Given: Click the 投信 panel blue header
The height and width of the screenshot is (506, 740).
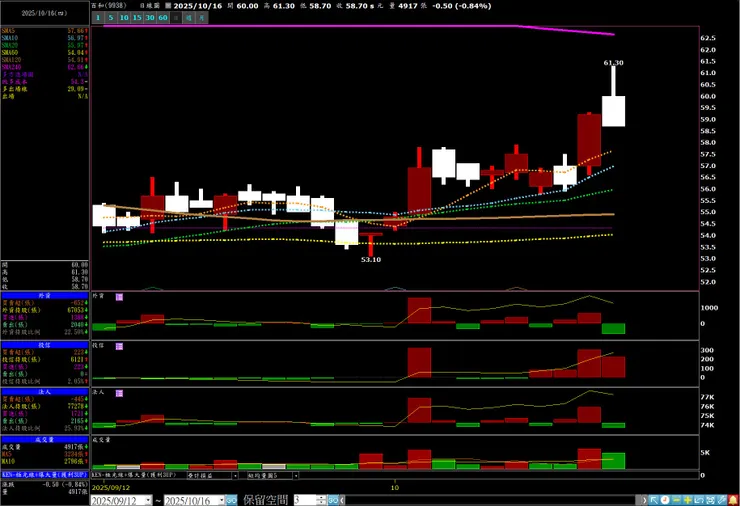Looking at the screenshot, I should click(x=44, y=345).
